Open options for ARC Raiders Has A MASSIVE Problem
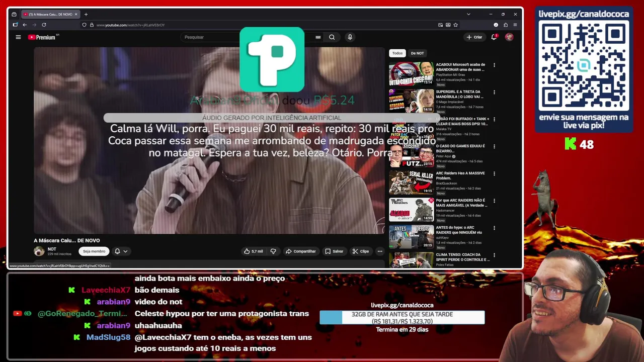The height and width of the screenshot is (362, 644). coord(494,173)
